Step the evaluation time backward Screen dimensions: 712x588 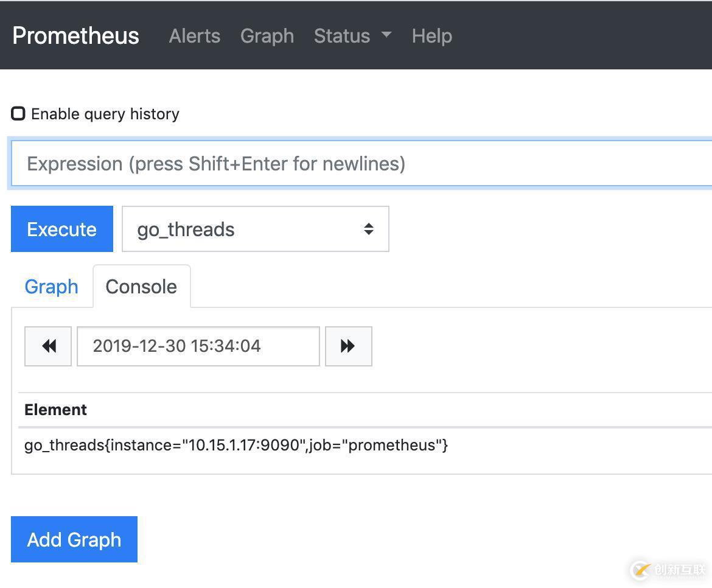[x=48, y=346]
